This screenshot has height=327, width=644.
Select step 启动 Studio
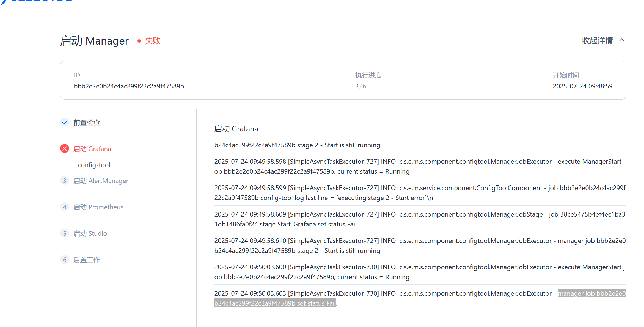pos(90,234)
